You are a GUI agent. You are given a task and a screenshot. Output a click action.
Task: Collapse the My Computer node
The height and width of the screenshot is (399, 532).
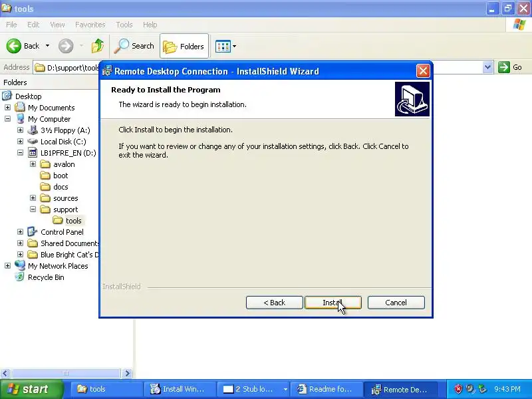click(x=7, y=119)
